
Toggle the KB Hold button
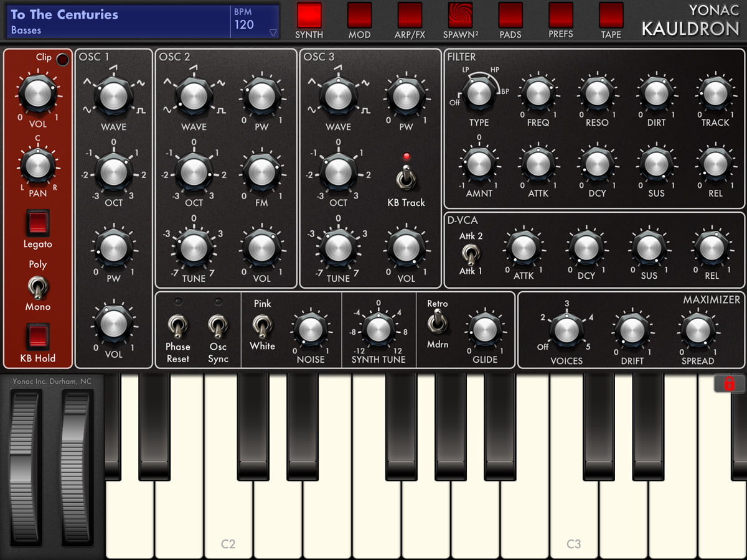click(38, 337)
